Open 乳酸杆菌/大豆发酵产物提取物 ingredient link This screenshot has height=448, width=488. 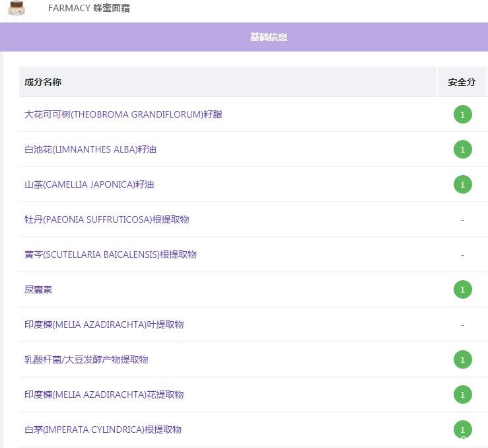86,359
